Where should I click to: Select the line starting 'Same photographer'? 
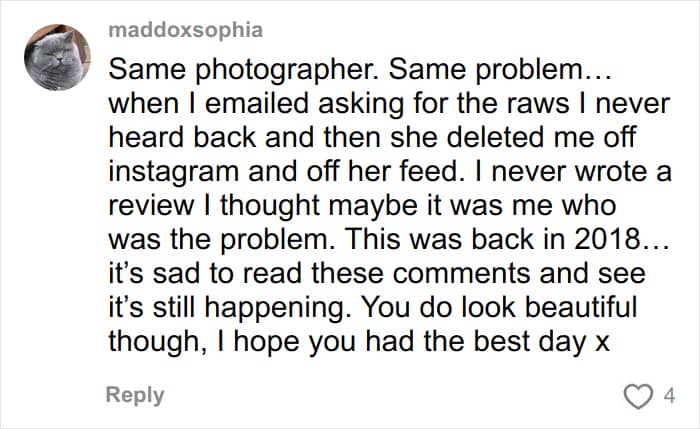(359, 70)
